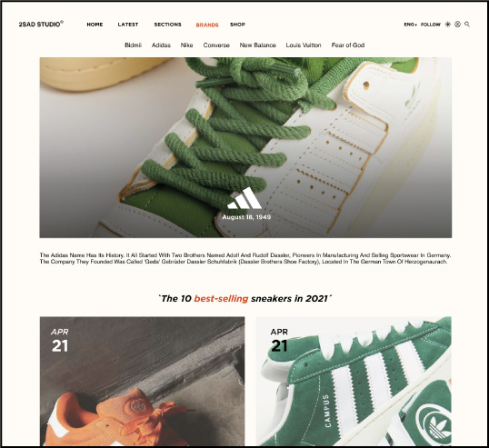The width and height of the screenshot is (489, 448).
Task: Toggle the sun light-mode icon
Action: (x=448, y=25)
